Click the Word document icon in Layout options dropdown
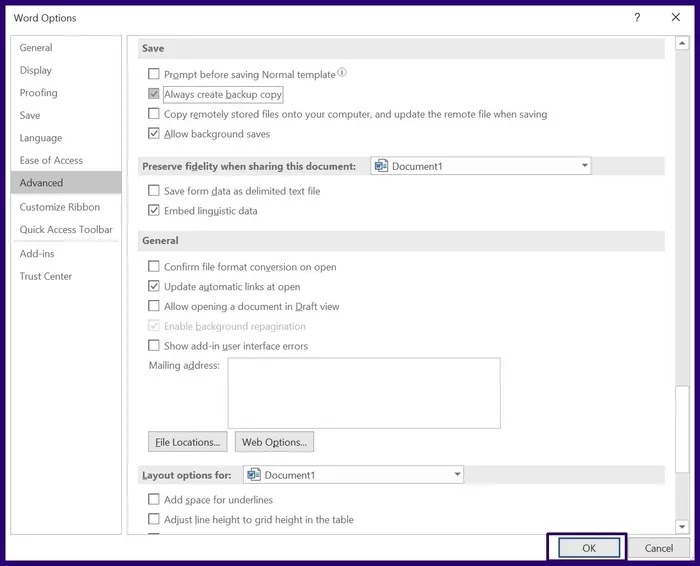This screenshot has width=700, height=566. [x=254, y=474]
